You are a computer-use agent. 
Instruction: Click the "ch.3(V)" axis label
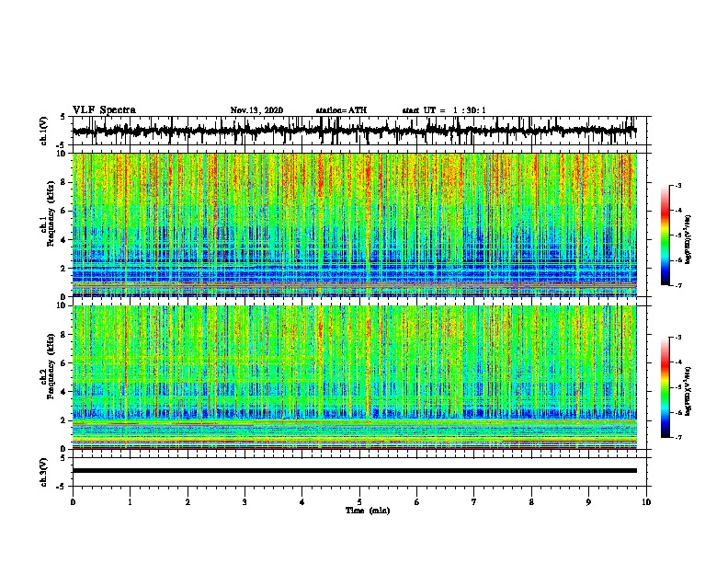[44, 473]
